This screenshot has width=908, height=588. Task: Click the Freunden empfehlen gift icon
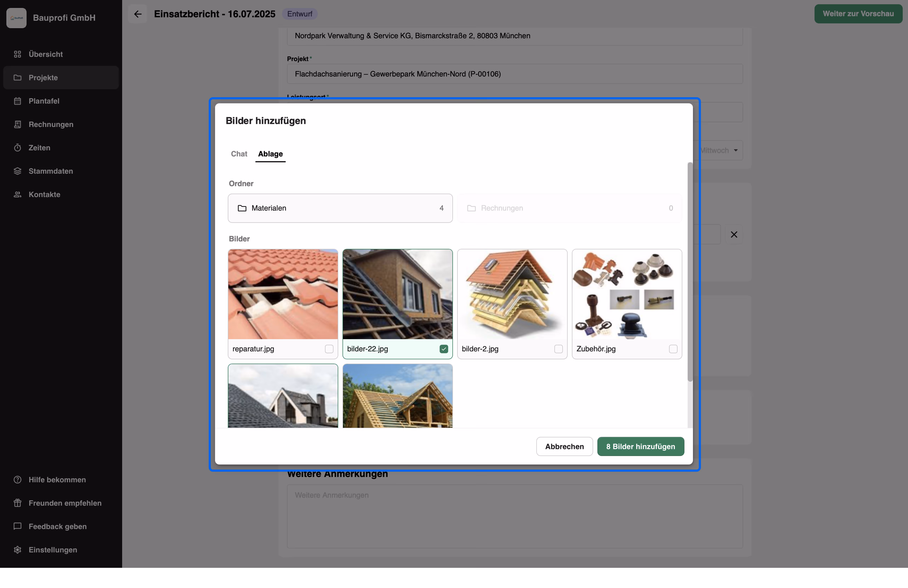[18, 503]
